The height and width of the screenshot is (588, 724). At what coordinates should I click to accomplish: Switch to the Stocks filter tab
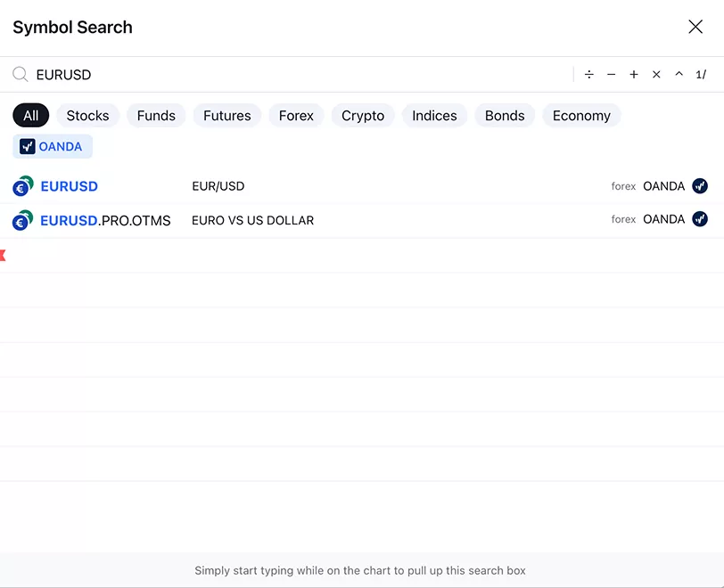click(87, 116)
